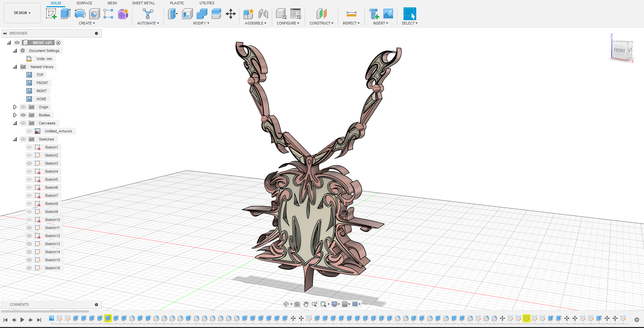The image size is (644, 328).
Task: Open the MODIFY dropdown menu
Action: pos(201,23)
